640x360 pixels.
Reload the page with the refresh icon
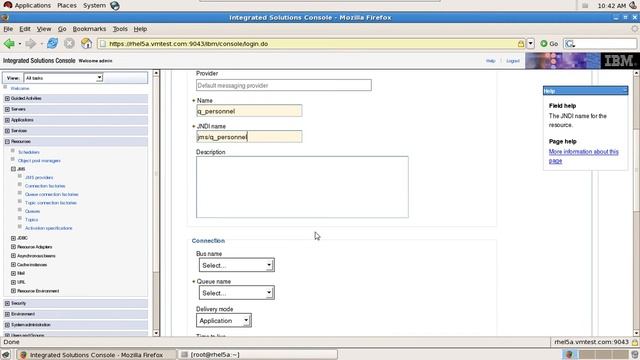tap(52, 43)
